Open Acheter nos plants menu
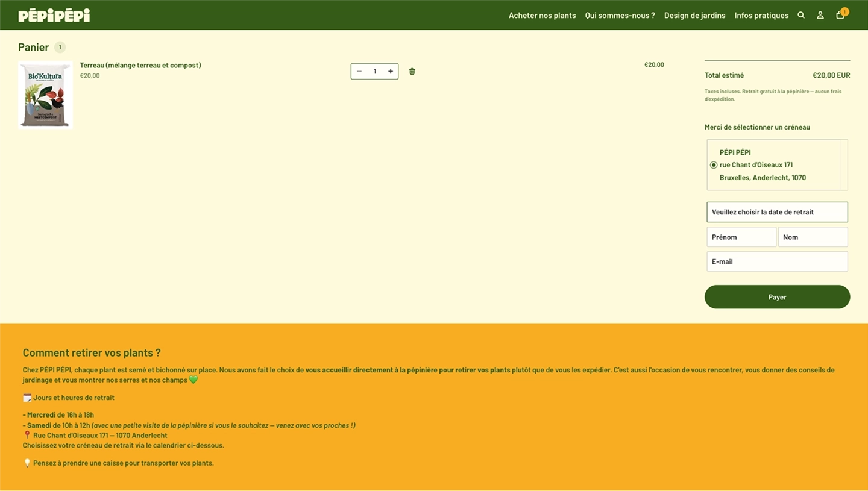 pos(542,16)
